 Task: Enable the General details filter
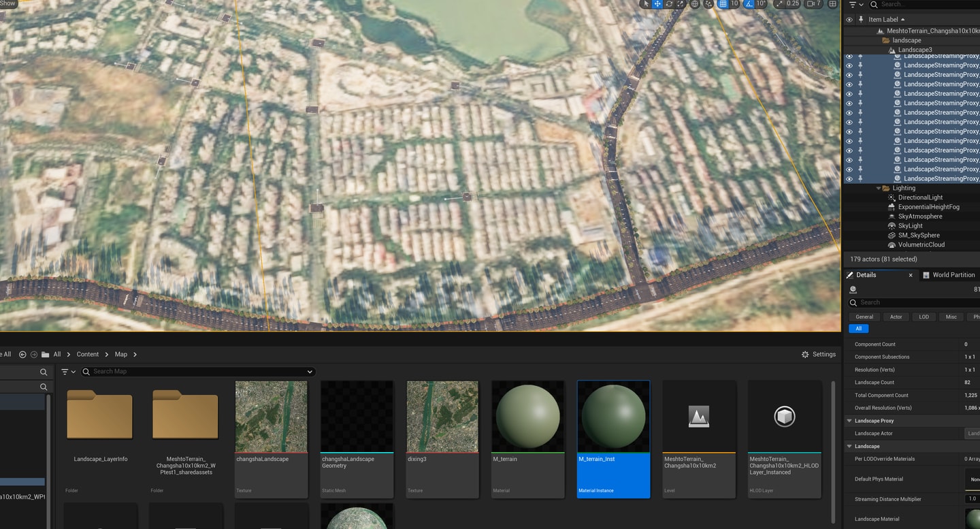(864, 317)
